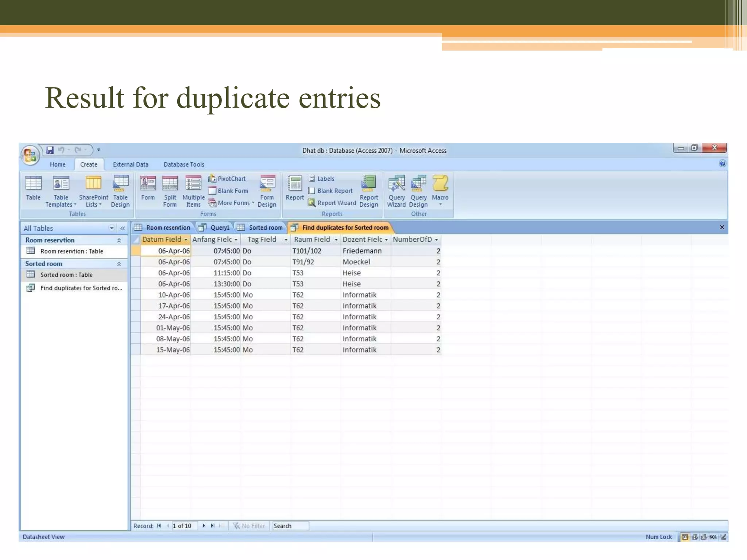Open the Database Tools tab
Screen dimensions: 747x560
[184, 164]
